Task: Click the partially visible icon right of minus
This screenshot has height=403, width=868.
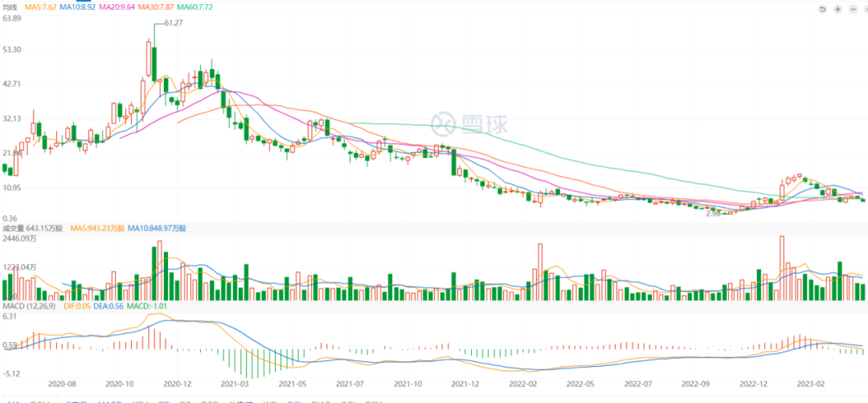Action: click(864, 9)
